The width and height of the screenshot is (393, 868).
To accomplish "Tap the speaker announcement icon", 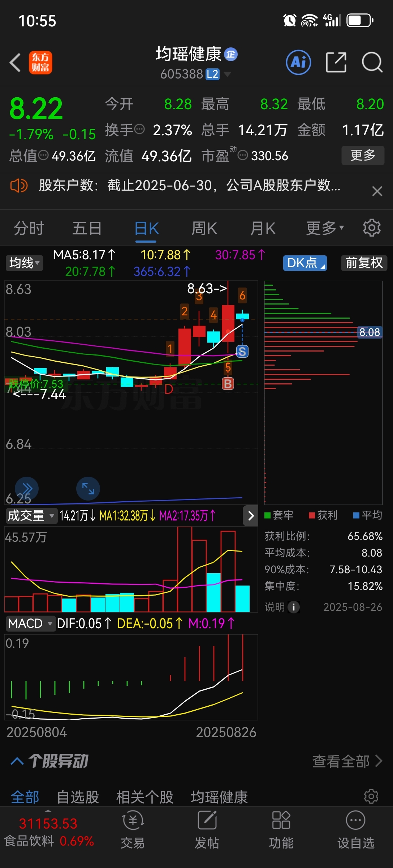I will 18,186.
